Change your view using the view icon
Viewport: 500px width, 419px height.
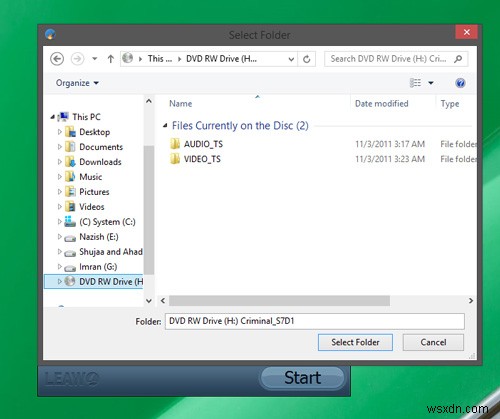(415, 83)
